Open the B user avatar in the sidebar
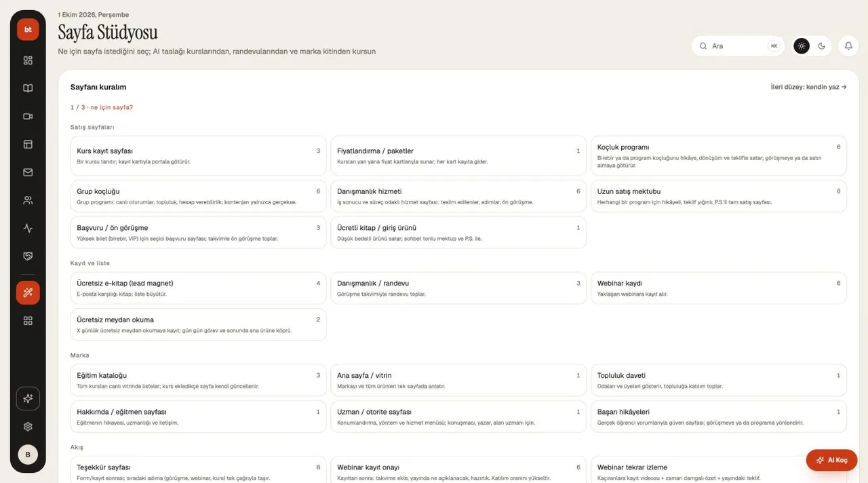The image size is (868, 483). coord(28,455)
